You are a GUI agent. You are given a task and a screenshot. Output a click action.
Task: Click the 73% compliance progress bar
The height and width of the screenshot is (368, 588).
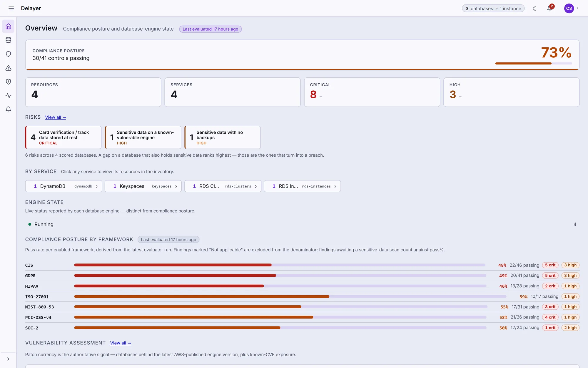click(534, 63)
